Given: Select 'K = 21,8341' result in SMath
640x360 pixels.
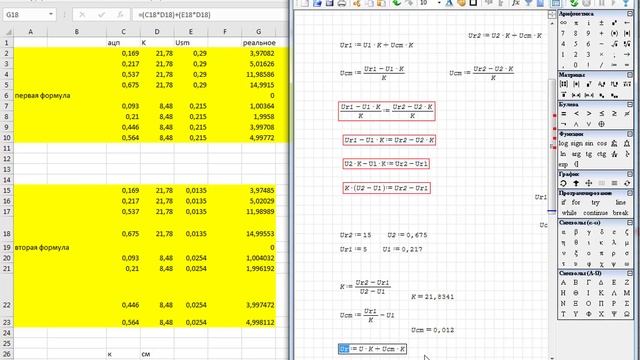Looking at the screenshot, I should point(432,297).
